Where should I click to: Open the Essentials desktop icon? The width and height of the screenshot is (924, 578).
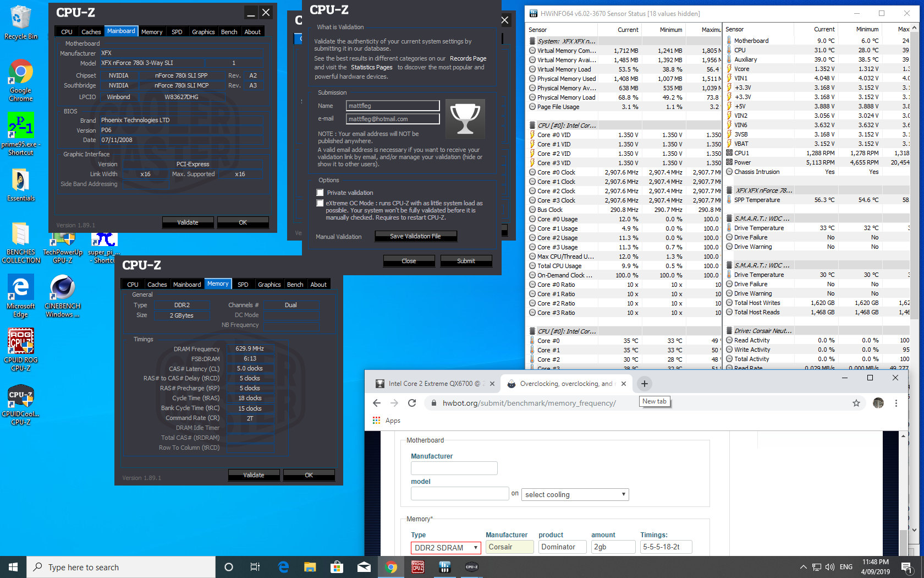click(21, 184)
